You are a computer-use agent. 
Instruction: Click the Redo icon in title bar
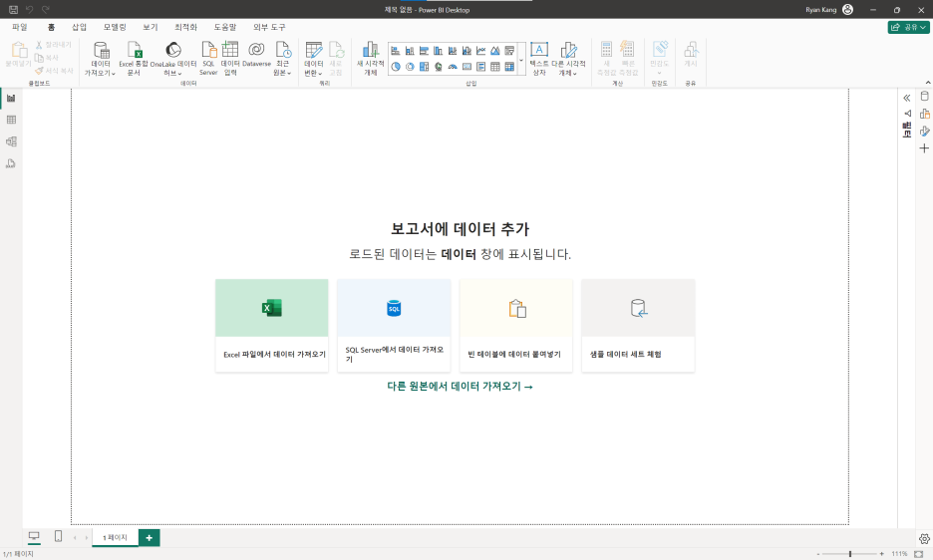click(x=45, y=10)
